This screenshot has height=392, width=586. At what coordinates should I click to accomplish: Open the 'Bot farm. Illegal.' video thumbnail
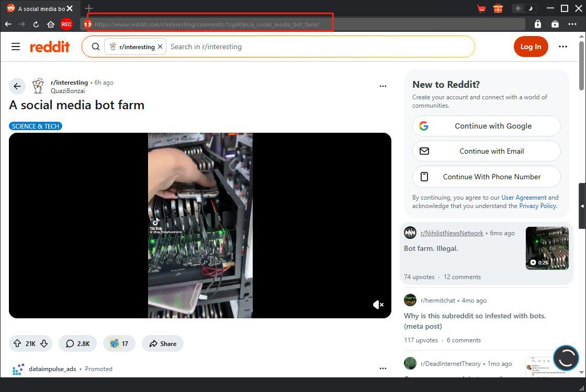coord(547,248)
